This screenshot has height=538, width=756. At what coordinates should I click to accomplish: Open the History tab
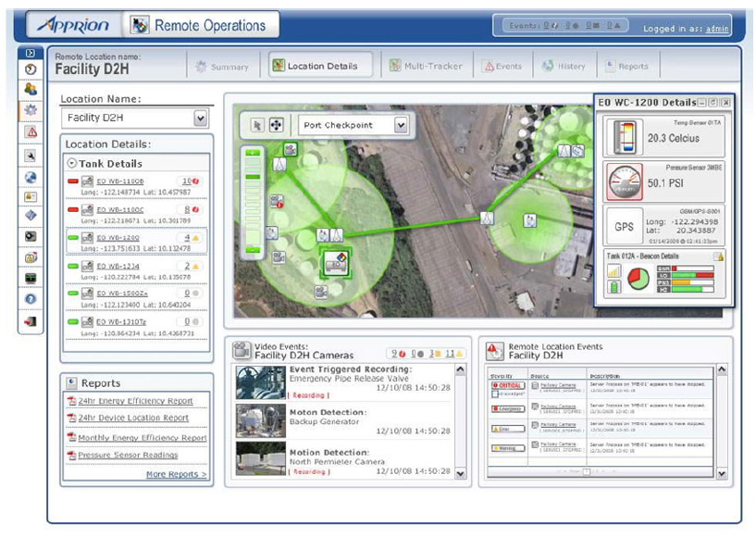(564, 66)
